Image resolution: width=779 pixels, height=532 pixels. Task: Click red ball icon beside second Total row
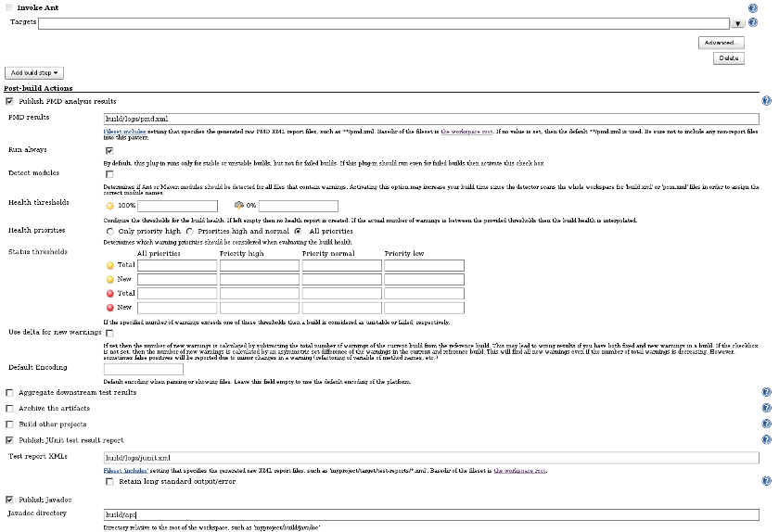tap(110, 294)
